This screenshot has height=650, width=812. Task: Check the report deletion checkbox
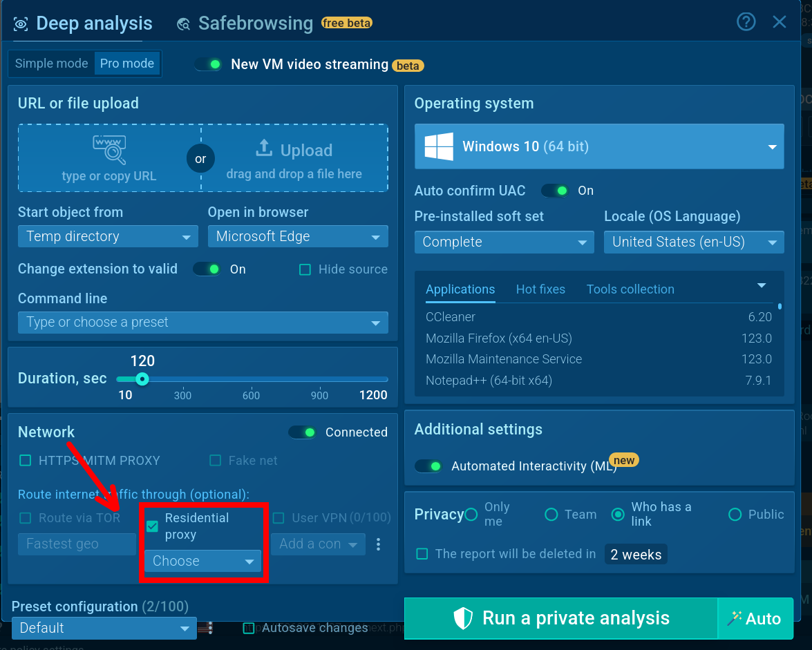tap(422, 554)
